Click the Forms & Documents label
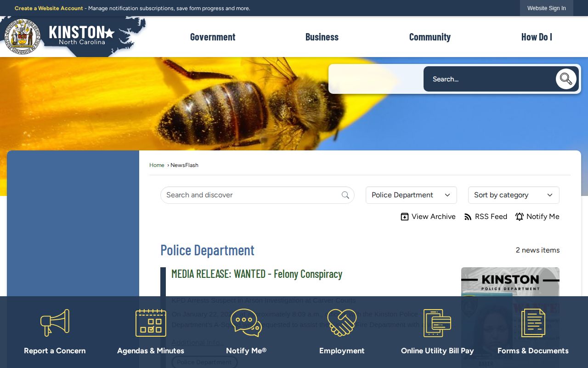The height and width of the screenshot is (368, 588). (x=533, y=351)
